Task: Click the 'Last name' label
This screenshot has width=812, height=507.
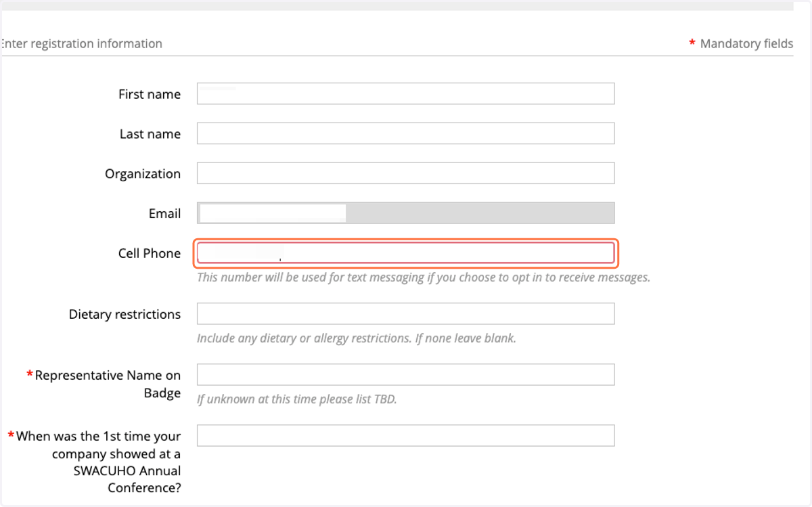Action: (x=150, y=134)
